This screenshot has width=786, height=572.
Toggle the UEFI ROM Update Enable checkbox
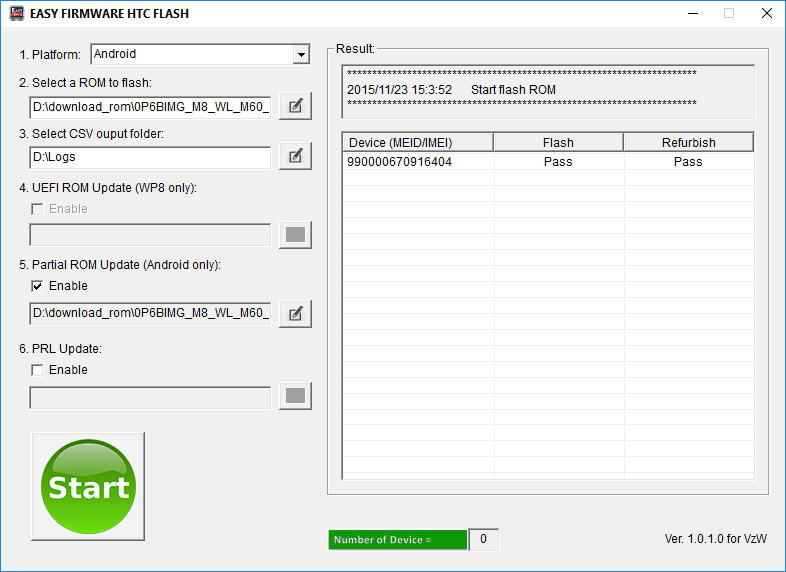(37, 209)
